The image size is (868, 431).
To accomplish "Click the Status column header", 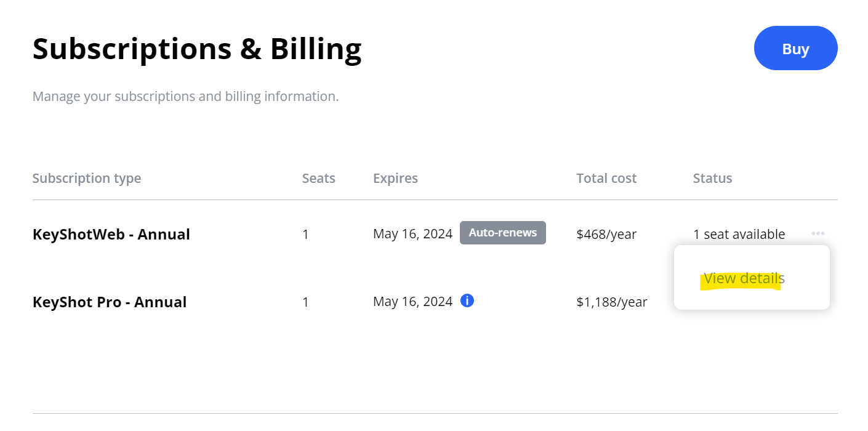I will click(x=712, y=179).
